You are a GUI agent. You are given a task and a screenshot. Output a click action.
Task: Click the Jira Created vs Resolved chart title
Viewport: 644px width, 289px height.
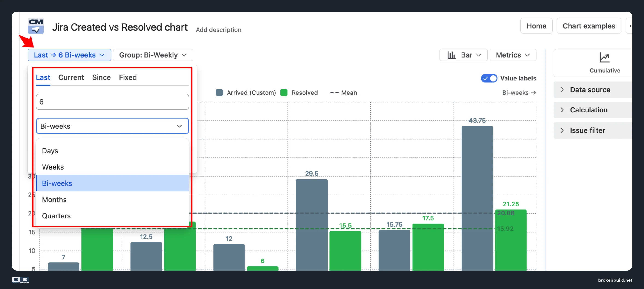(120, 27)
